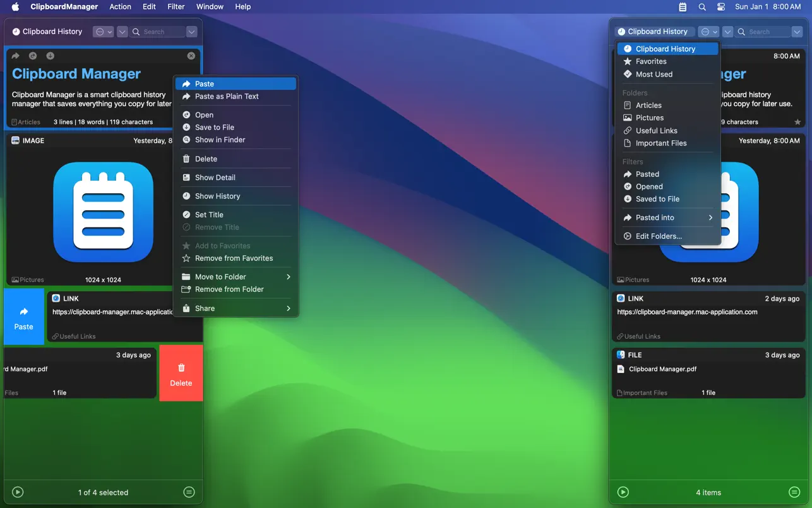This screenshot has height=508, width=812.
Task: Click the Finder icon on the FILE clipping
Action: click(621, 354)
